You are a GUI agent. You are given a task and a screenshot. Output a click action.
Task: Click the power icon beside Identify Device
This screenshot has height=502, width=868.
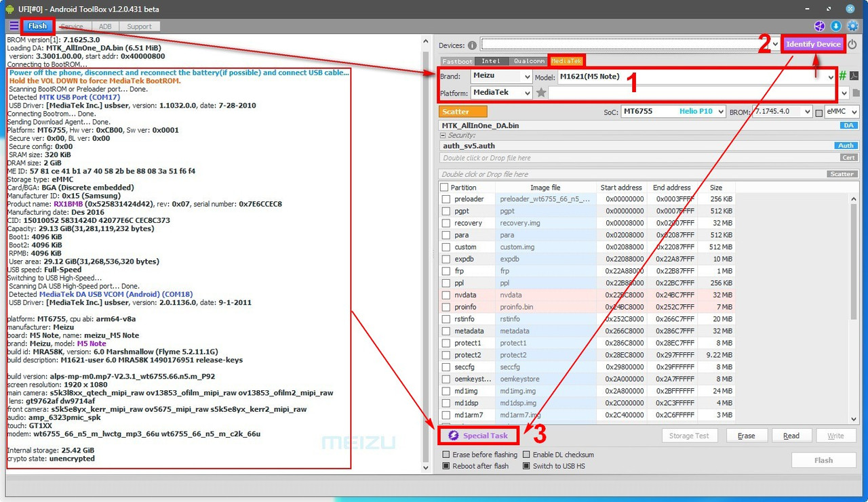pyautogui.click(x=852, y=44)
